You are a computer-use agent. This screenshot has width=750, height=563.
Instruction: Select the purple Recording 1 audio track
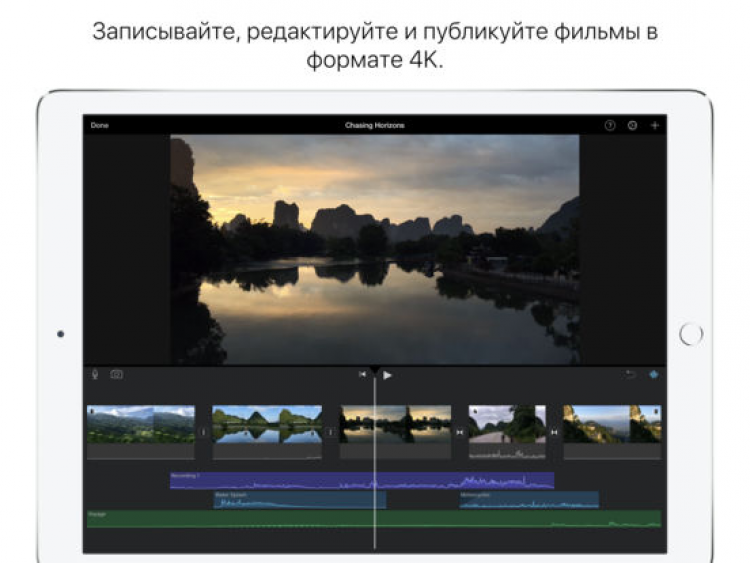(x=362, y=480)
